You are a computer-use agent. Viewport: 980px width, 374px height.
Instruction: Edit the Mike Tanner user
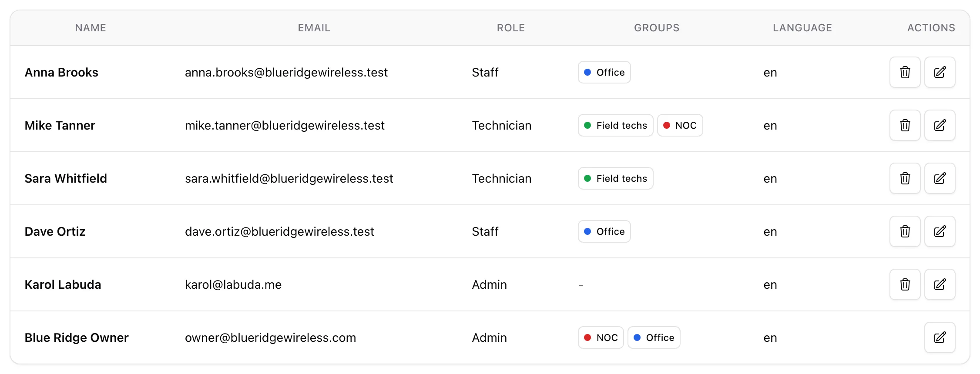pyautogui.click(x=940, y=125)
